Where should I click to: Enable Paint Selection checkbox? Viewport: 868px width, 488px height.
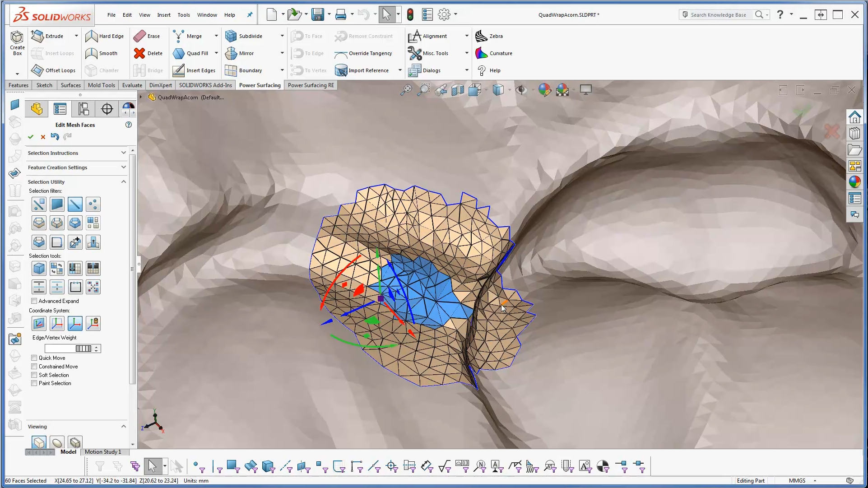(x=34, y=383)
